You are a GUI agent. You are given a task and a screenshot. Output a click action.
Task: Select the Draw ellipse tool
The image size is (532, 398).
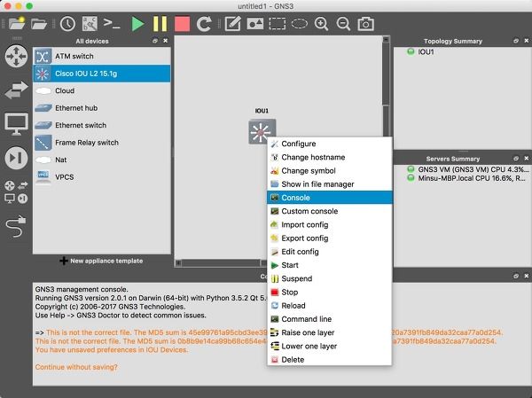point(300,24)
